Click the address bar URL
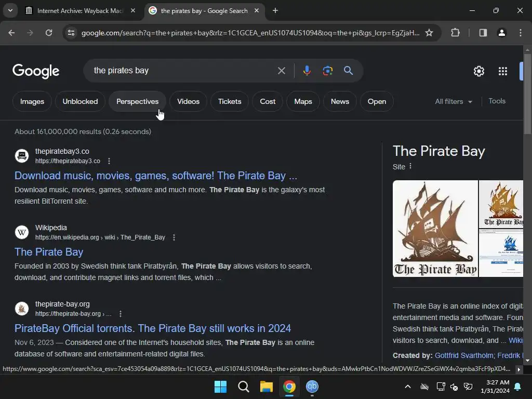The height and width of the screenshot is (399, 532). (250, 33)
